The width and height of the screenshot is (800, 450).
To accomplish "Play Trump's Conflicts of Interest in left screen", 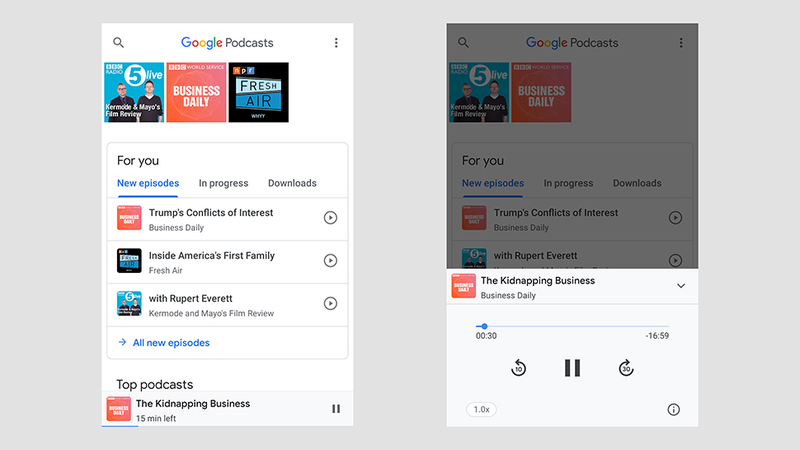I will pos(330,218).
